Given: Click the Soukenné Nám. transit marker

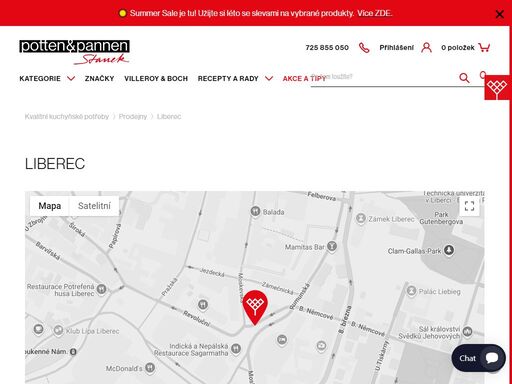Looking at the screenshot, I should (73, 351).
